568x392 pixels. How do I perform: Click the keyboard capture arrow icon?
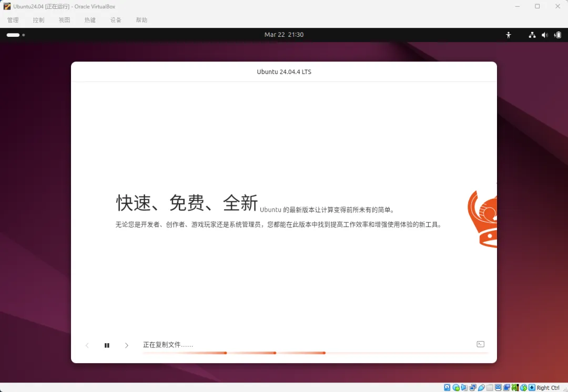tap(532, 388)
